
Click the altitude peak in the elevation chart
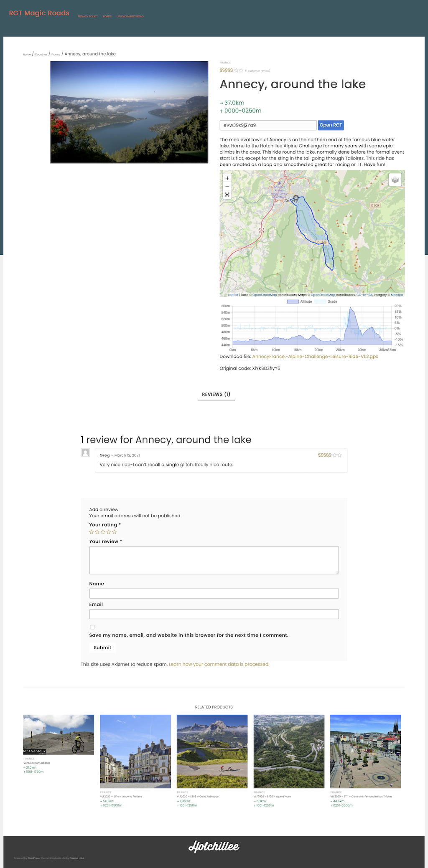pos(351,309)
